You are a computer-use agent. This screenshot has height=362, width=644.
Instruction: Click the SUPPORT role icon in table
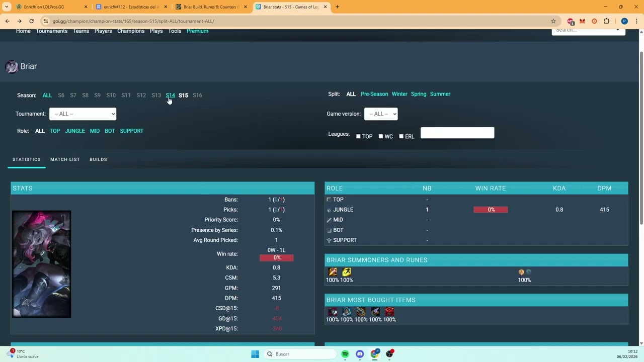[x=329, y=240]
